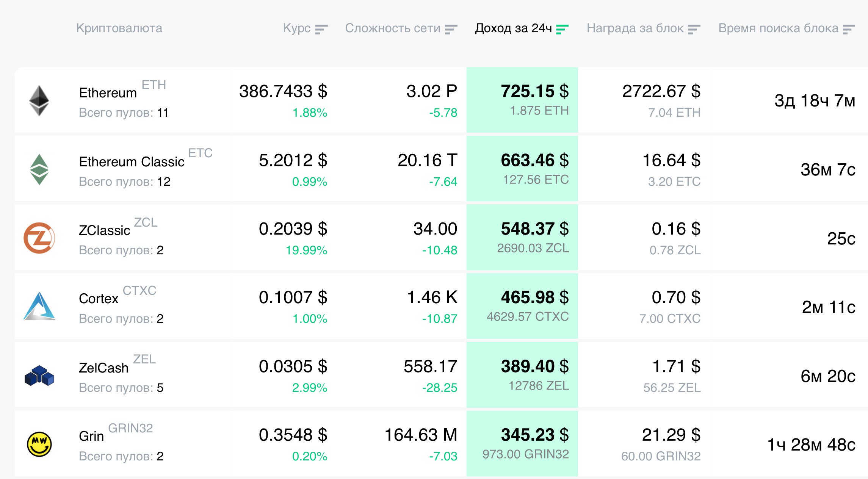Click the ETH ticker label
Viewport: 868px width, 479px height.
(154, 85)
